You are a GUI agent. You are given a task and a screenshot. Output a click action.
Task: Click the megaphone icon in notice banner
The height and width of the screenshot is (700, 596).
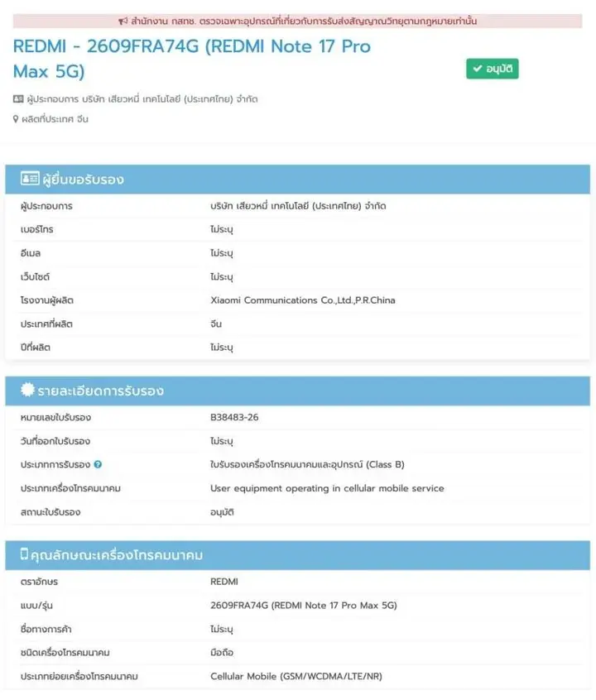(123, 21)
